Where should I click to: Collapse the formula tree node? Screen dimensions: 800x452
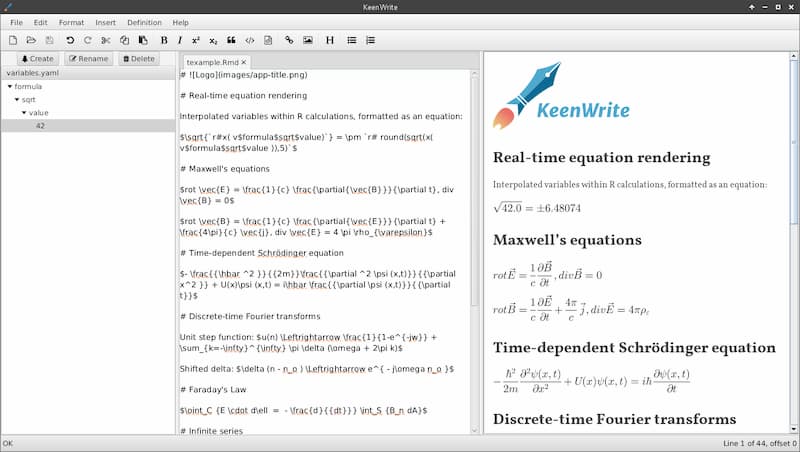point(10,87)
